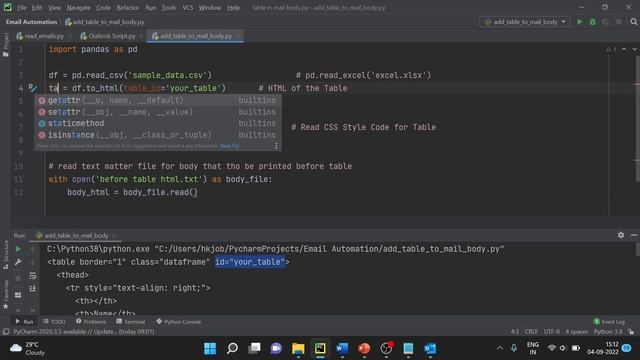Screen dimensions: 640x360
Task: Restore layout icon in Run panel
Action: [x=18, y=295]
